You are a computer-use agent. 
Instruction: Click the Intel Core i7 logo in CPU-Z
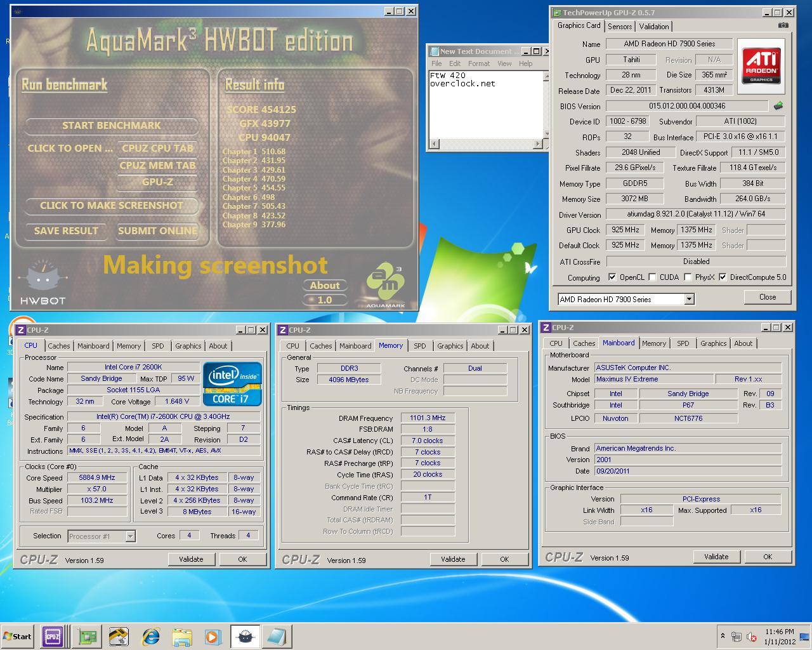(232, 383)
